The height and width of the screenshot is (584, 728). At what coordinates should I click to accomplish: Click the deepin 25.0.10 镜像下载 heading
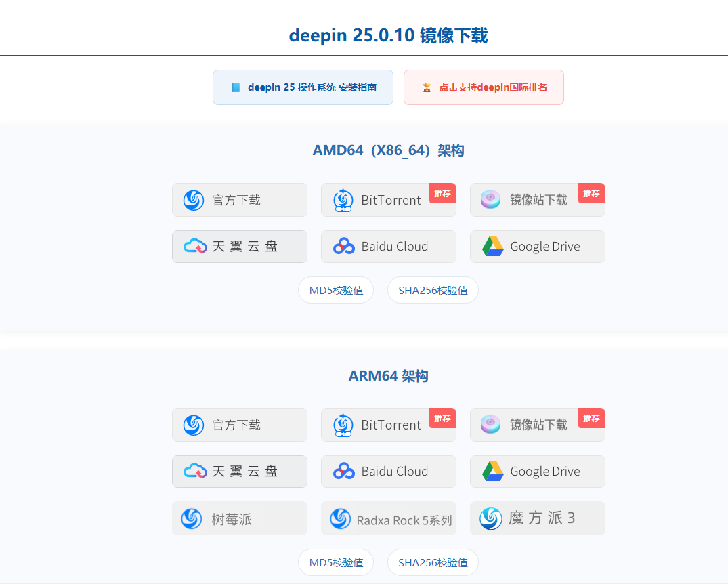point(388,35)
